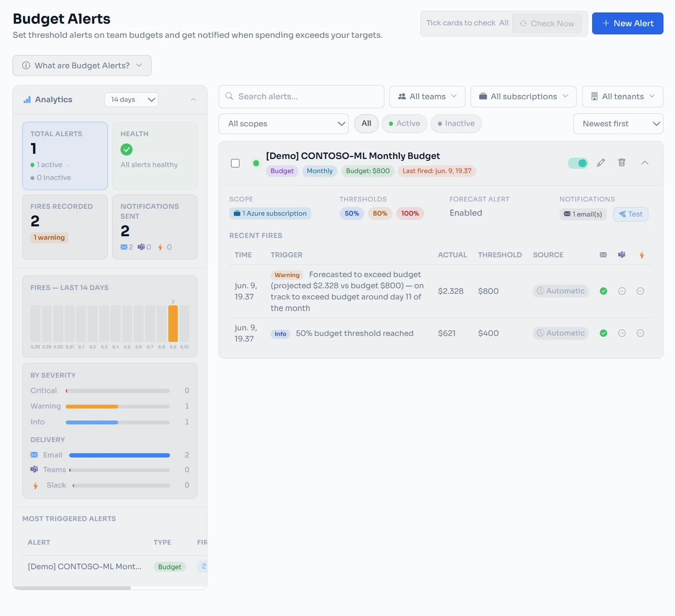
Task: Click email success check in 50% threshold row
Action: coord(603,333)
